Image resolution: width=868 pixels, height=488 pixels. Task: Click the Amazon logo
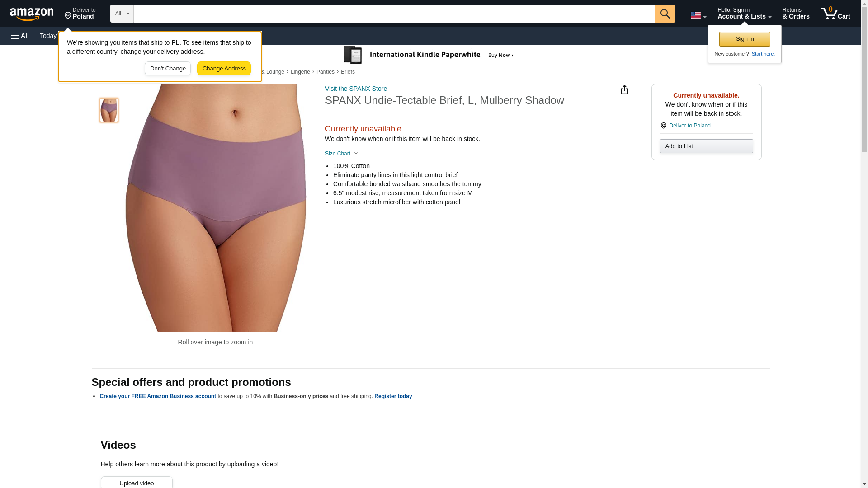coord(32,14)
